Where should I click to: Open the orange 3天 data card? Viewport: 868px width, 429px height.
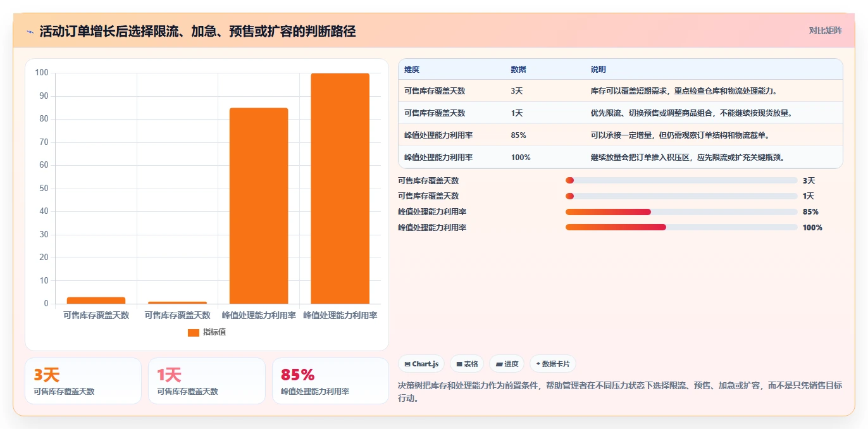pyautogui.click(x=83, y=381)
